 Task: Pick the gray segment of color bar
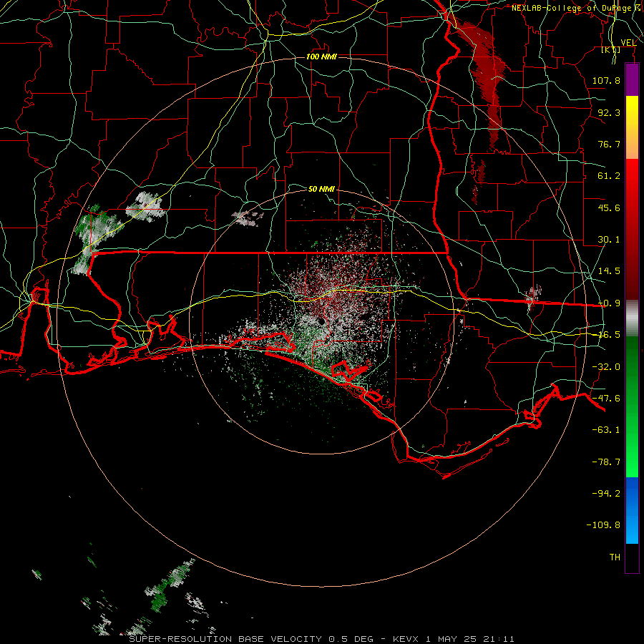tap(632, 318)
